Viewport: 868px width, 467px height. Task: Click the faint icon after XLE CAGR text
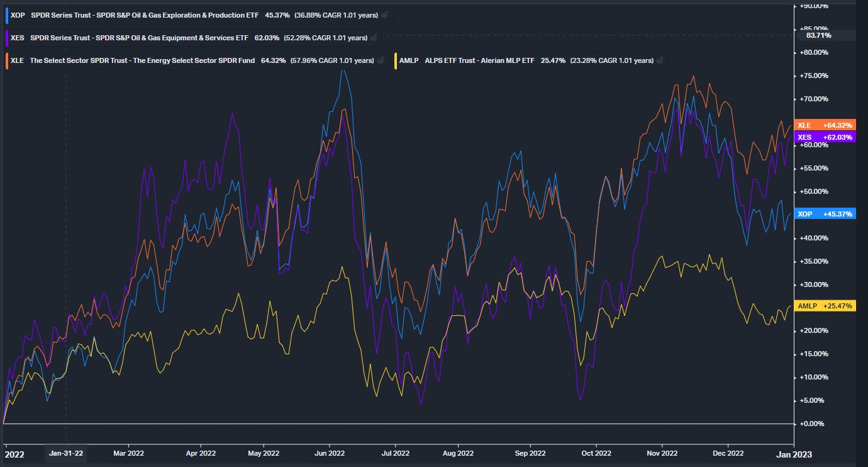tap(380, 60)
